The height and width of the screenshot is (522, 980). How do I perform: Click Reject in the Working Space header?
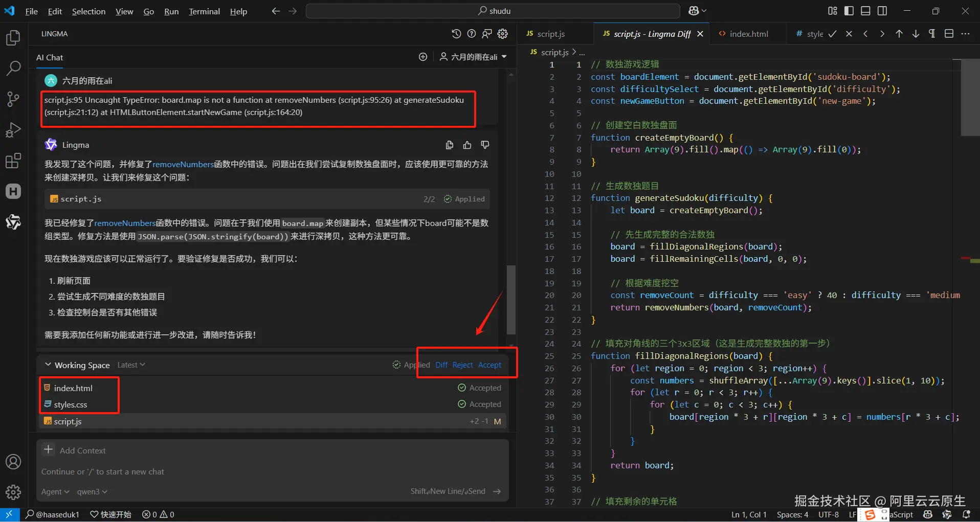pyautogui.click(x=463, y=365)
